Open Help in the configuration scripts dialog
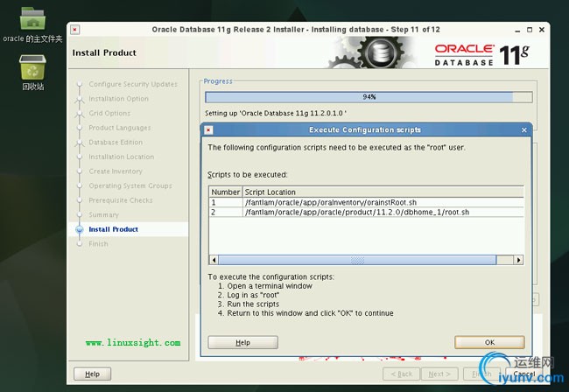 tap(242, 342)
